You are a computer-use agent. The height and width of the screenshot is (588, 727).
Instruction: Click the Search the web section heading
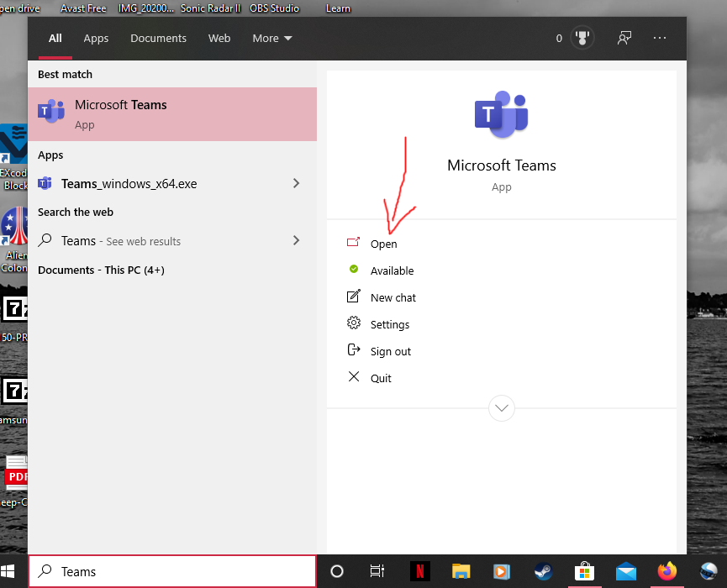coord(76,212)
